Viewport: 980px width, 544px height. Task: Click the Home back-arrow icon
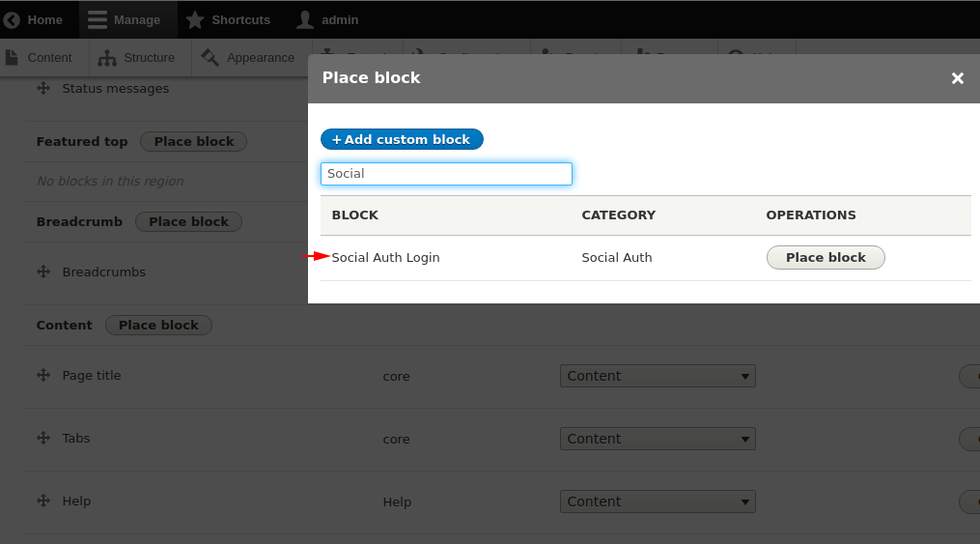pos(12,20)
